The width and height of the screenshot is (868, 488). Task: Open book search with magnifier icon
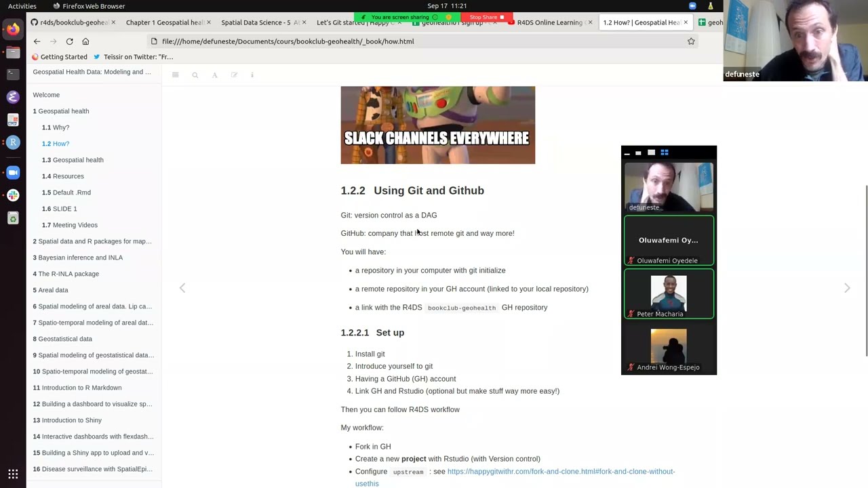(195, 75)
